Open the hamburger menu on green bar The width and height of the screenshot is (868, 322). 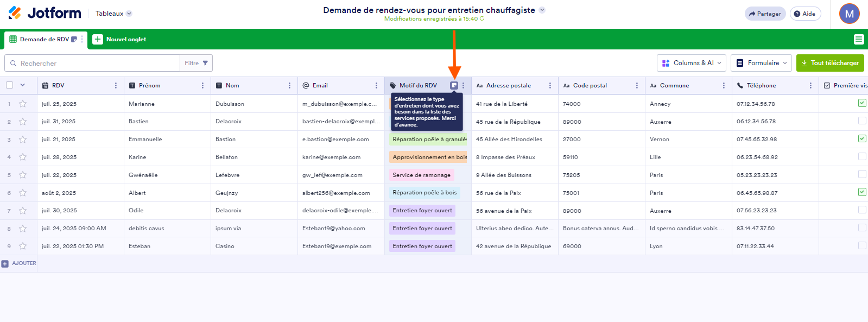[859, 39]
